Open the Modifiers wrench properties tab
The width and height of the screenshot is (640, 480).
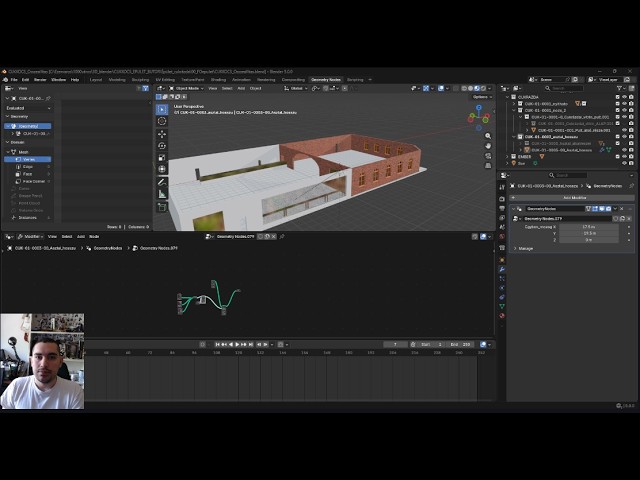502,269
